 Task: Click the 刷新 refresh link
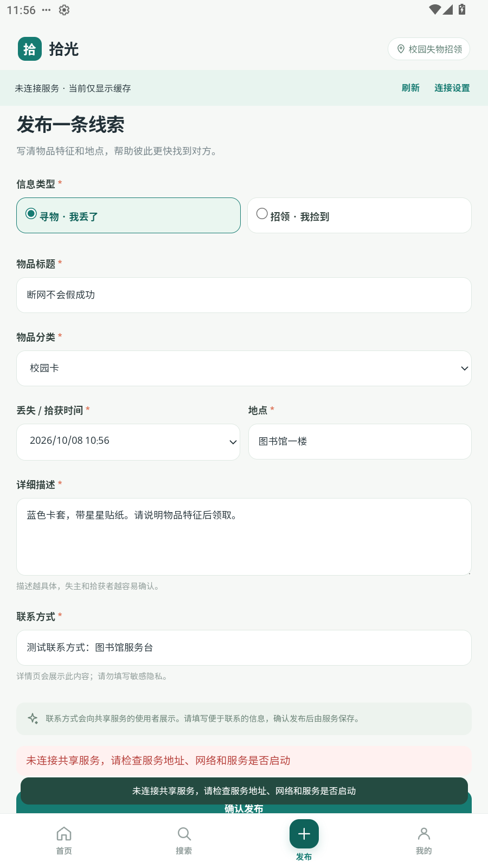click(x=410, y=88)
